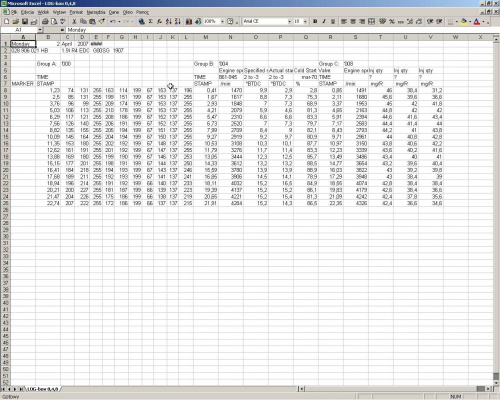Open the Format menu
Image resolution: width=500 pixels, height=400 pixels.
pyautogui.click(x=76, y=12)
